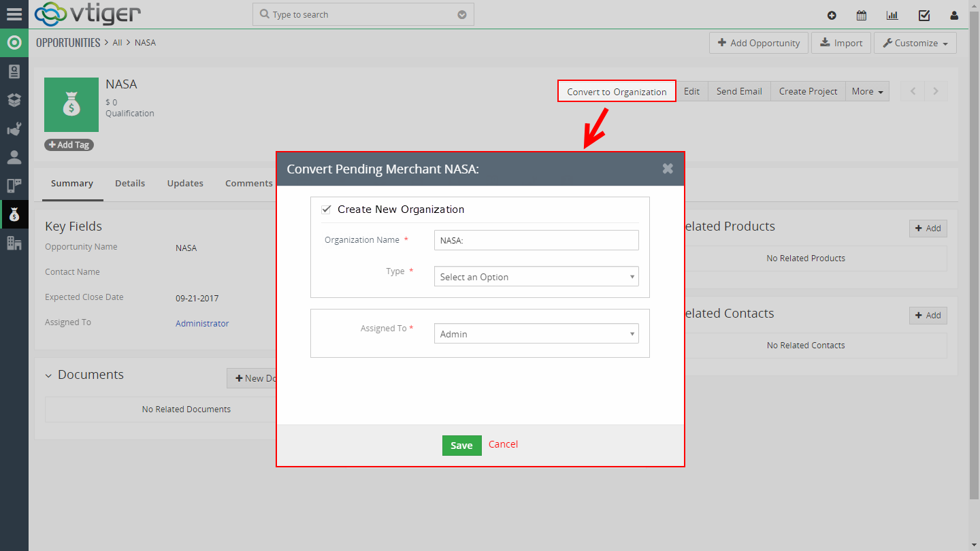
Task: Open the Calendar icon in top bar
Action: [x=862, y=15]
